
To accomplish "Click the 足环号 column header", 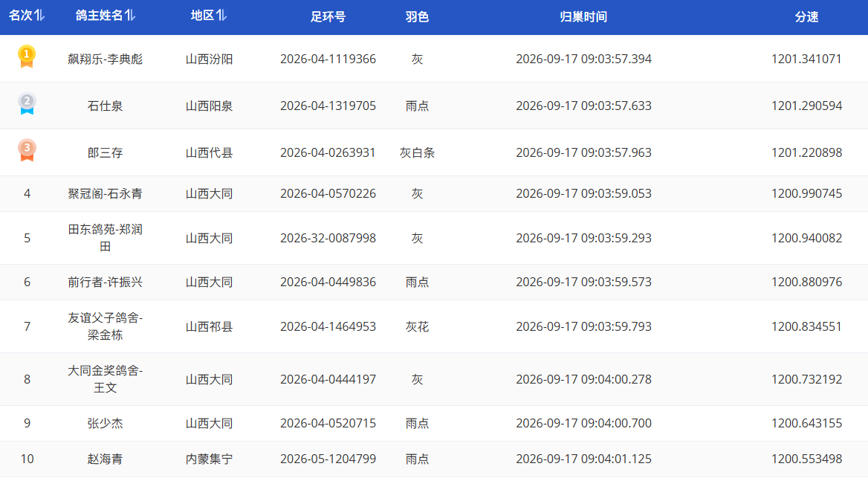I will pos(328,17).
